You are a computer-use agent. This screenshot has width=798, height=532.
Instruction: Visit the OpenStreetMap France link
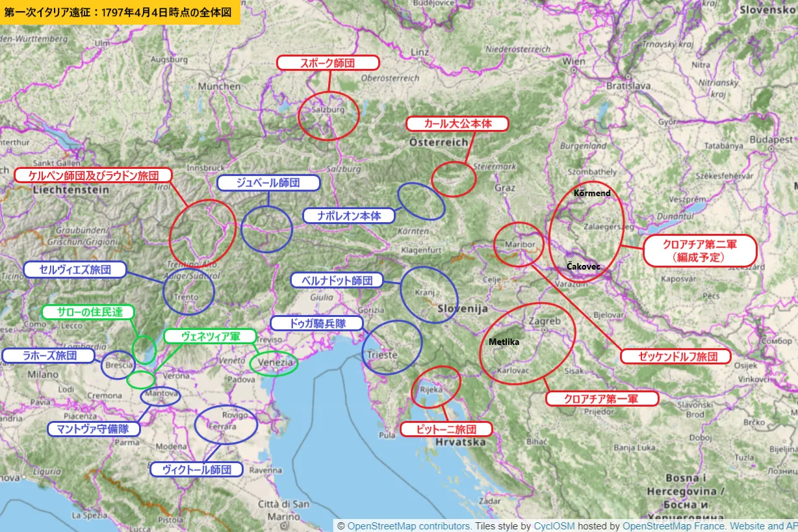[672, 526]
